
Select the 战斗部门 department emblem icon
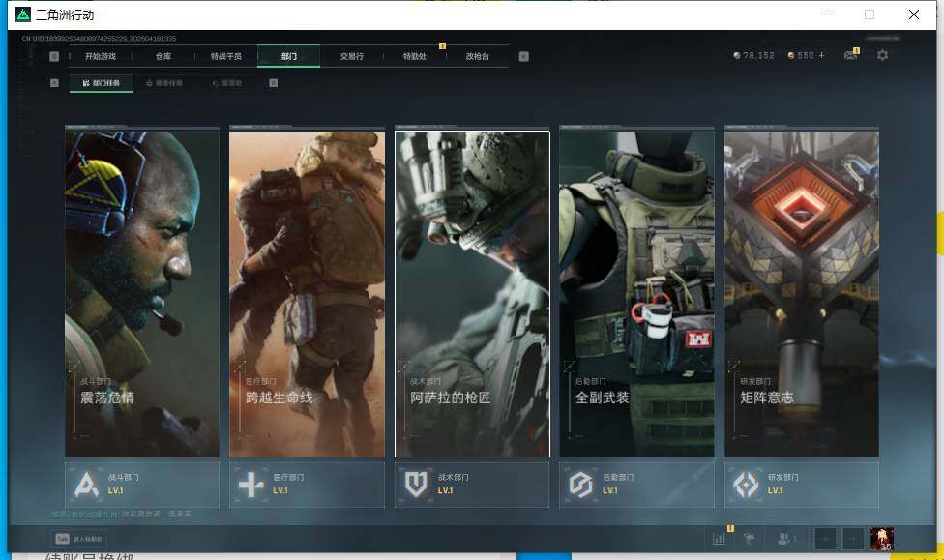coord(86,484)
